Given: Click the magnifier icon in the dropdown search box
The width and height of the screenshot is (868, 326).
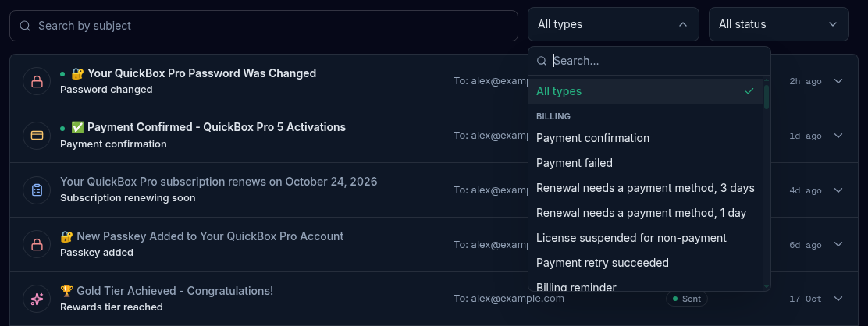Looking at the screenshot, I should tap(542, 61).
